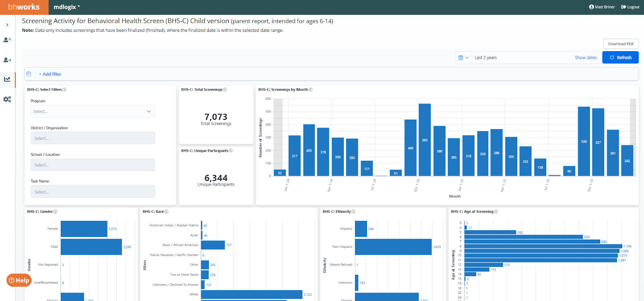644x301 pixels.
Task: Click the info icon next to BHS-C: Select Filters
Action: (x=64, y=90)
